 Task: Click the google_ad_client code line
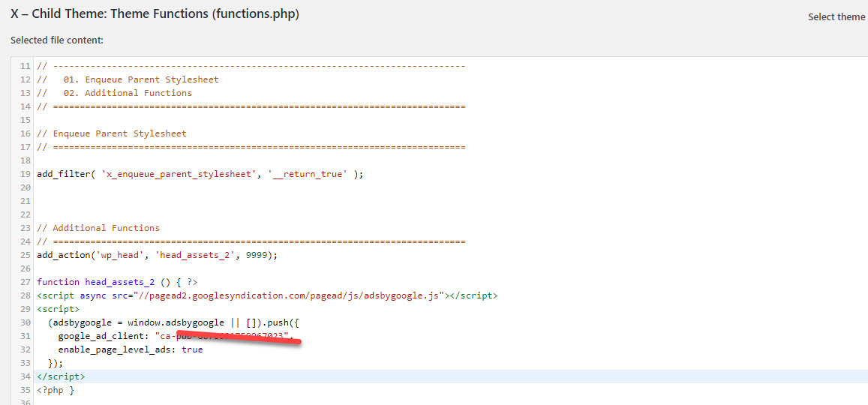(x=174, y=336)
